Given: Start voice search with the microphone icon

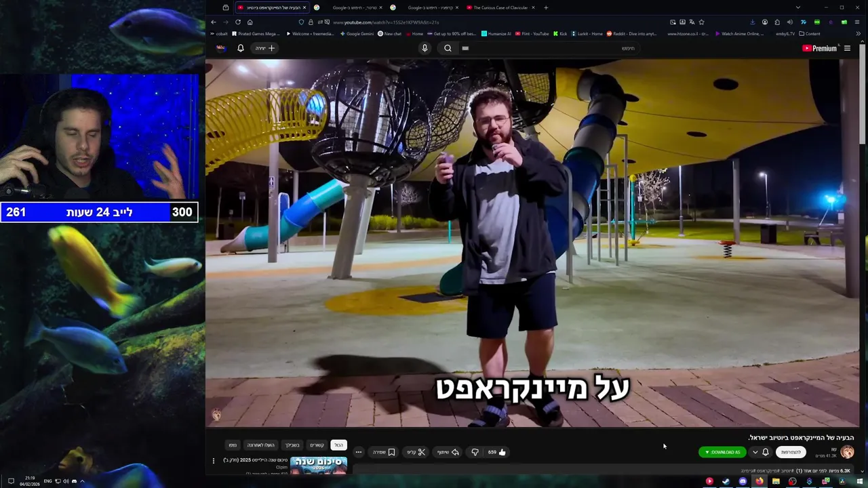Looking at the screenshot, I should 425,48.
